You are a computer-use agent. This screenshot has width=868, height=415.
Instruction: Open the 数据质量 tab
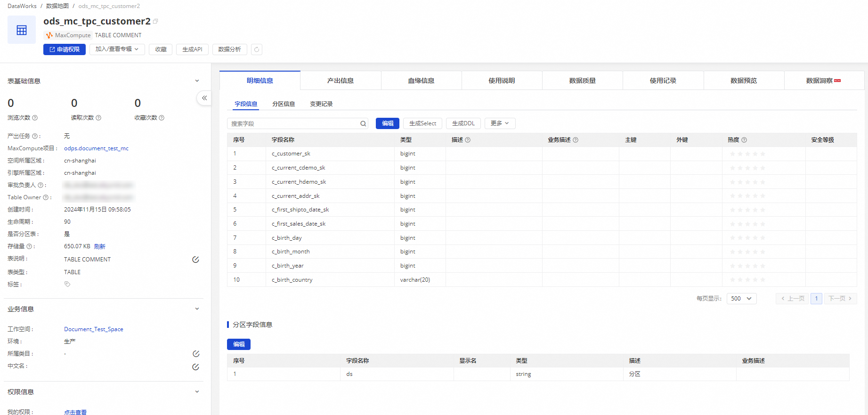(583, 81)
